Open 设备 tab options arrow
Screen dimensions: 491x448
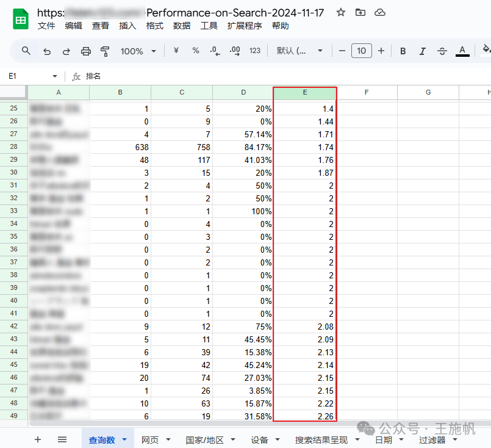click(x=278, y=439)
